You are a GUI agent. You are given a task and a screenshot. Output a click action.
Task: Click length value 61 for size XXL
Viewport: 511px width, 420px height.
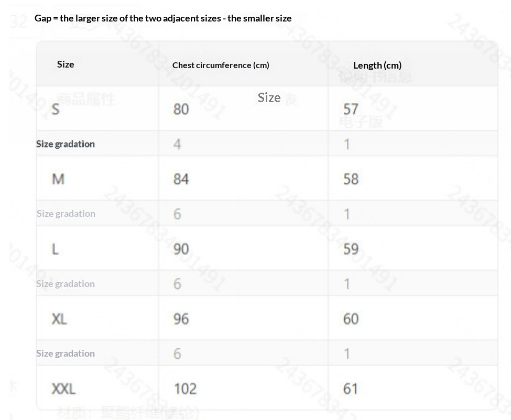[351, 389]
